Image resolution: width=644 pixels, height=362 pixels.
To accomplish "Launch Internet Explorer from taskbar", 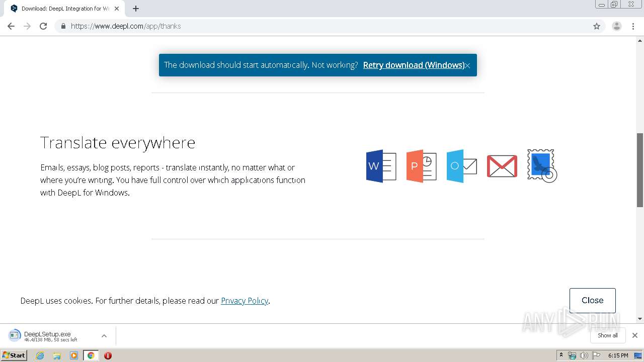I will (x=40, y=355).
